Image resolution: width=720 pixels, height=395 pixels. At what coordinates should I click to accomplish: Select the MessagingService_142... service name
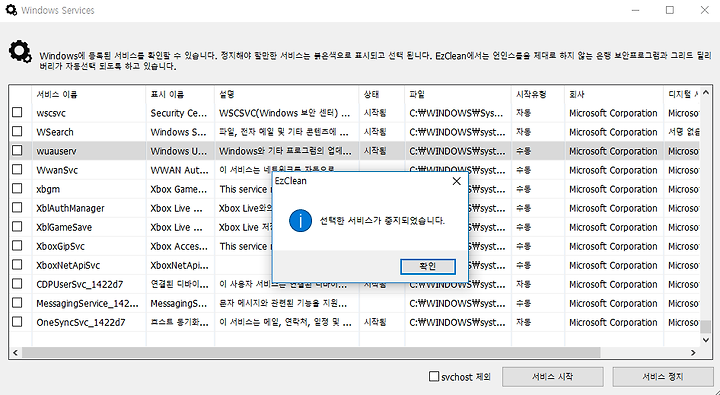point(87,304)
